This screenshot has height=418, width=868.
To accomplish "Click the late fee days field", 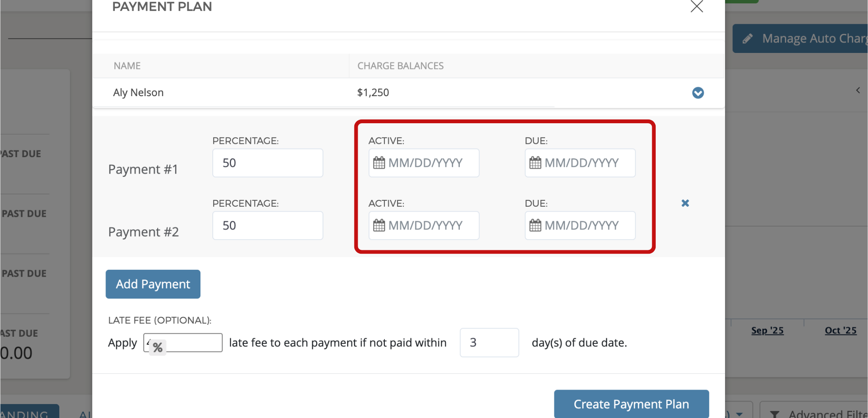I will (489, 343).
